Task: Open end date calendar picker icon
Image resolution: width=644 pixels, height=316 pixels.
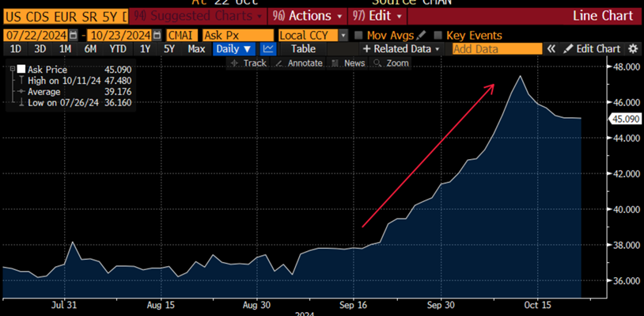Action: tap(157, 35)
